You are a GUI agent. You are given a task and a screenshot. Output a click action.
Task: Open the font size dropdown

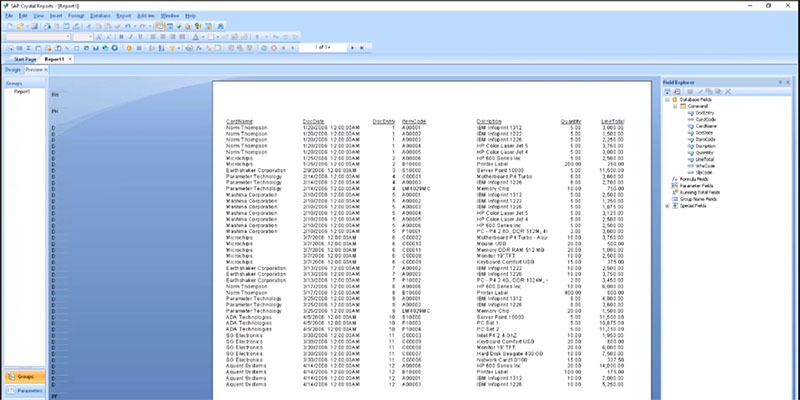(x=92, y=37)
